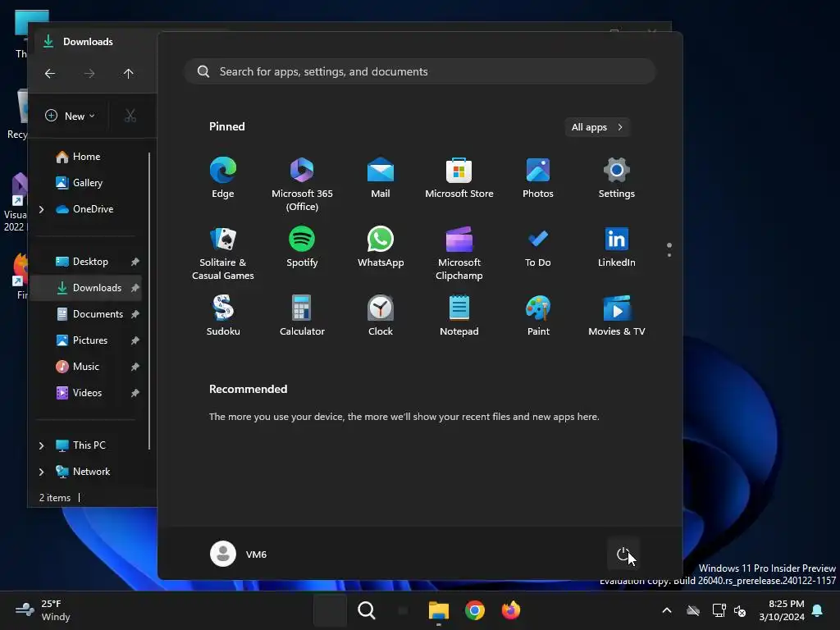Open Settings from pinned apps

pyautogui.click(x=617, y=178)
